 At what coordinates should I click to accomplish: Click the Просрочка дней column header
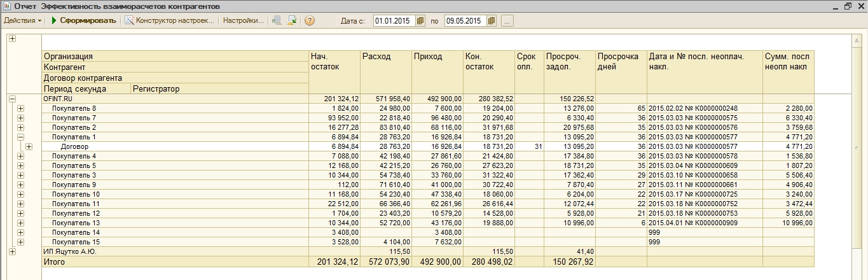coord(621,72)
